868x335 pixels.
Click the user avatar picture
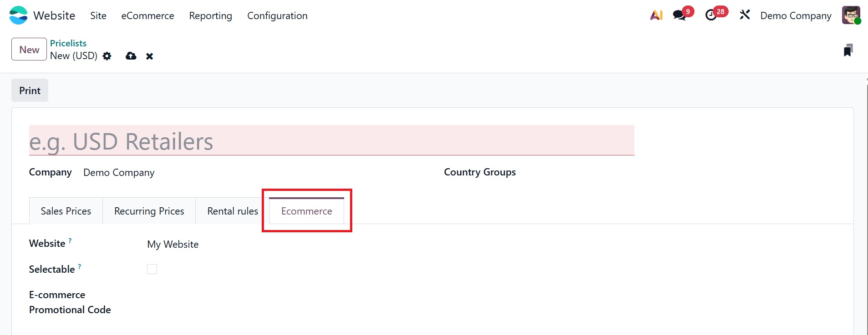coord(851,15)
